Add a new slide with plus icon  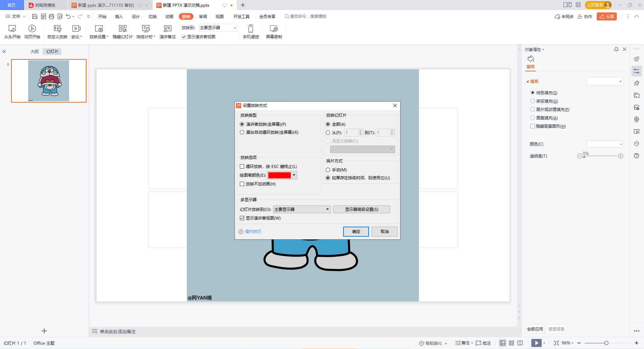coord(44,331)
